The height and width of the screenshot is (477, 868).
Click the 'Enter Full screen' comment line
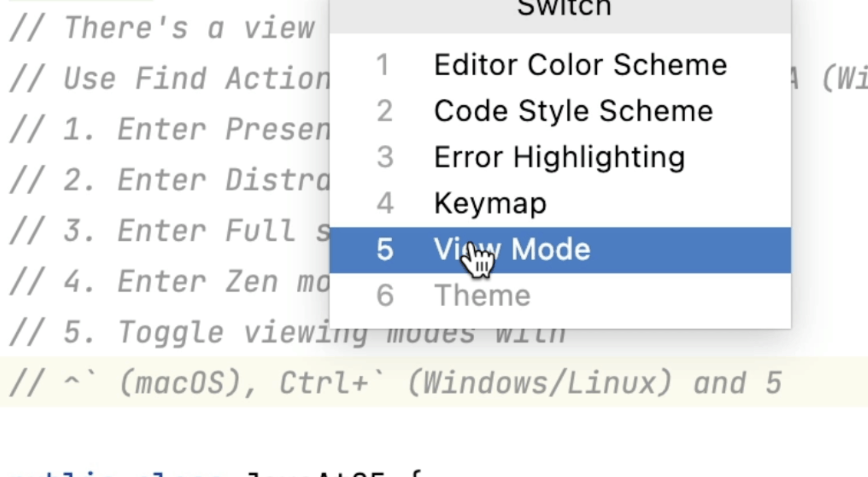click(163, 230)
